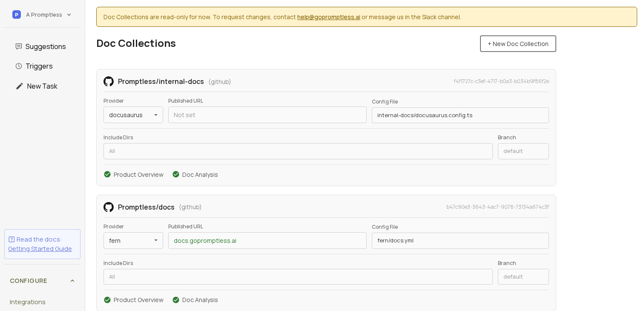Click the GitHub icon for Promptless/internal-docs
Viewport: 644px width, 311px height.
109,81
